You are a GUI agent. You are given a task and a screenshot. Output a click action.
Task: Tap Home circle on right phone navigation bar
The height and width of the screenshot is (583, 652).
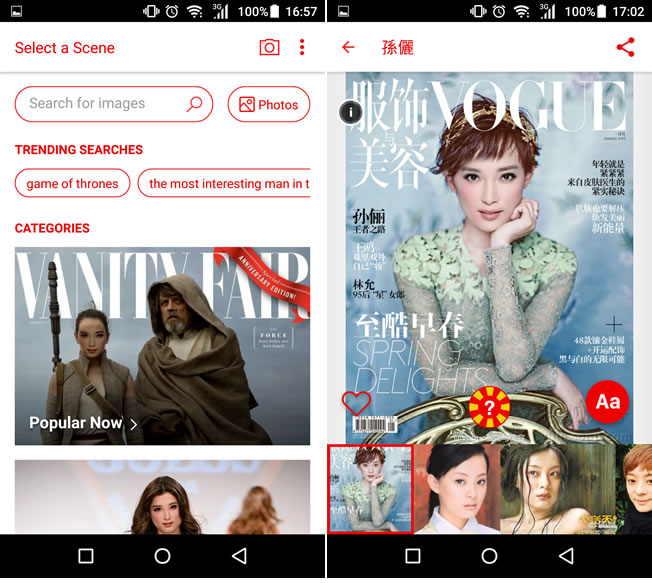click(489, 556)
